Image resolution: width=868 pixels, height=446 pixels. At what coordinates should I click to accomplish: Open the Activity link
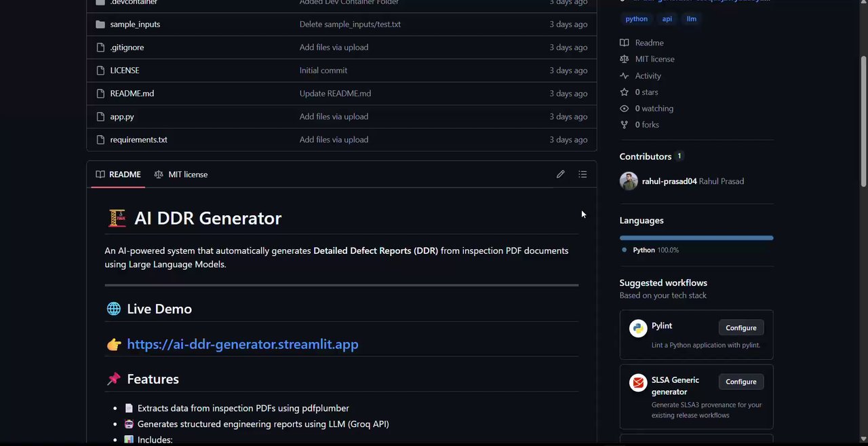648,76
